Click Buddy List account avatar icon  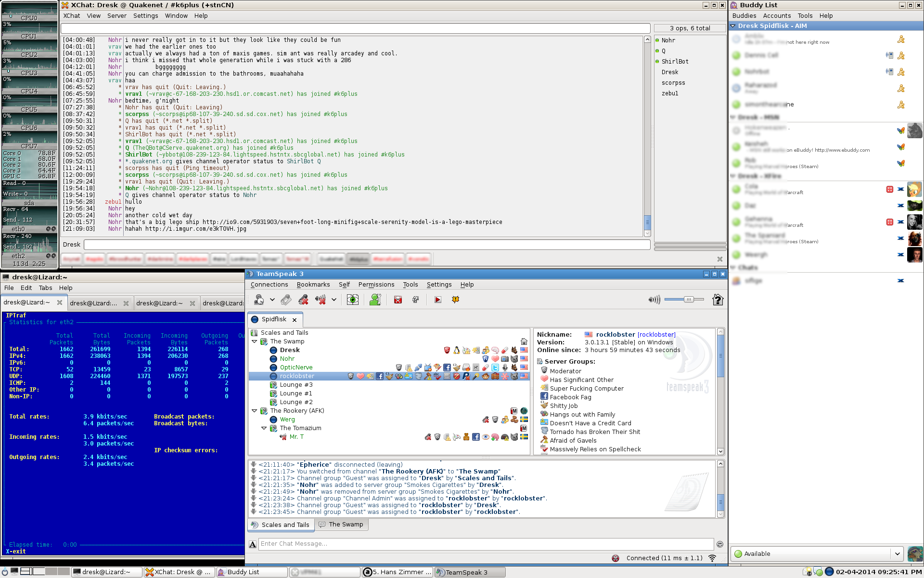(x=915, y=554)
